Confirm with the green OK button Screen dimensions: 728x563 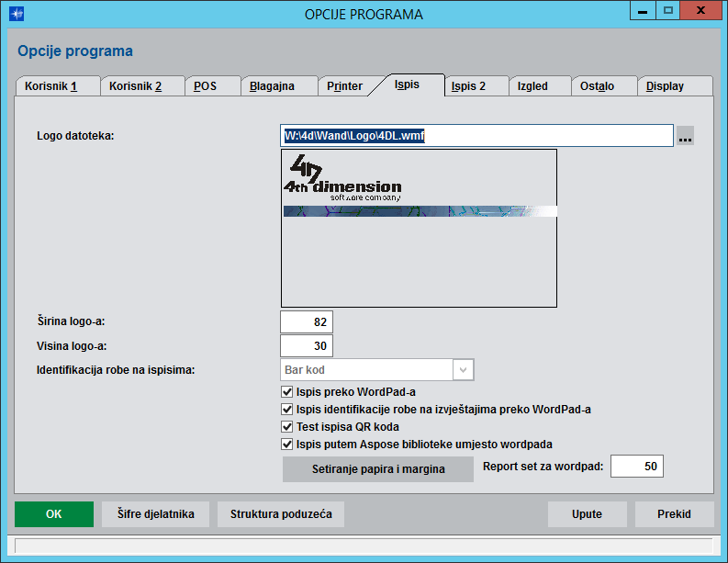tap(54, 514)
